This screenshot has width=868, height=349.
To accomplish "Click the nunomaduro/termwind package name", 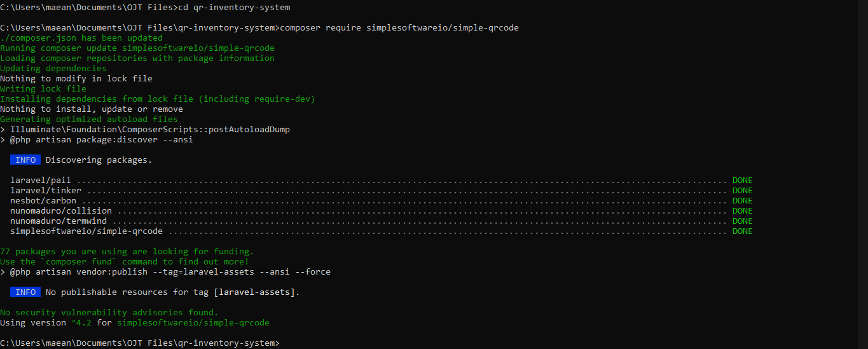I will pos(59,221).
